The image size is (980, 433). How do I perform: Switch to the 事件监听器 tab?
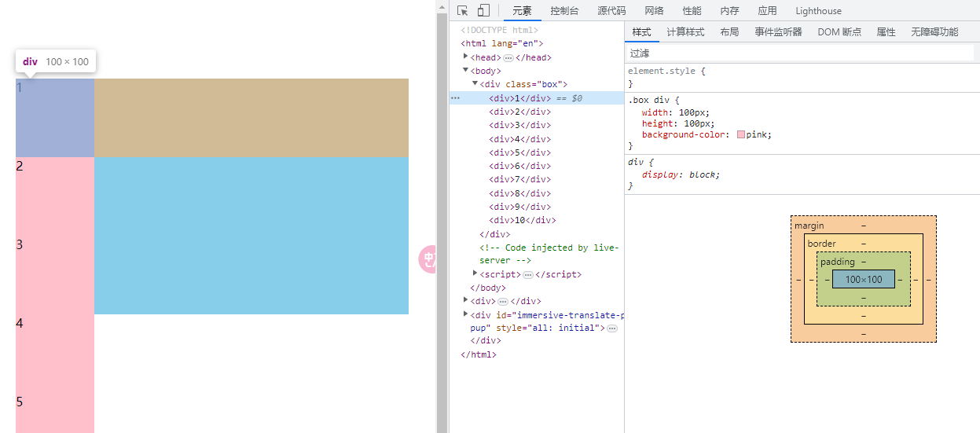click(778, 32)
